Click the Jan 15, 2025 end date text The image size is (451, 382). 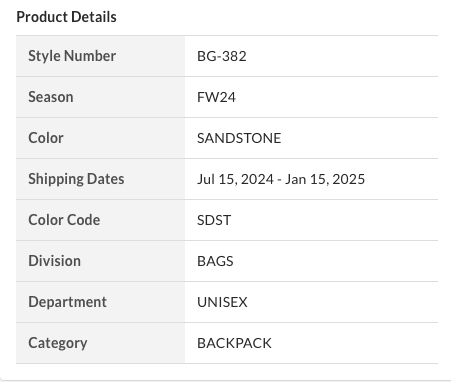(325, 179)
